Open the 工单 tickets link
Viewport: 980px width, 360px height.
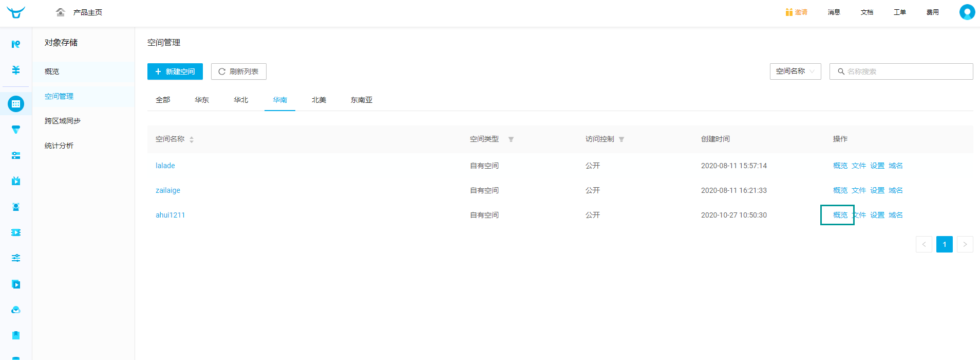(900, 12)
